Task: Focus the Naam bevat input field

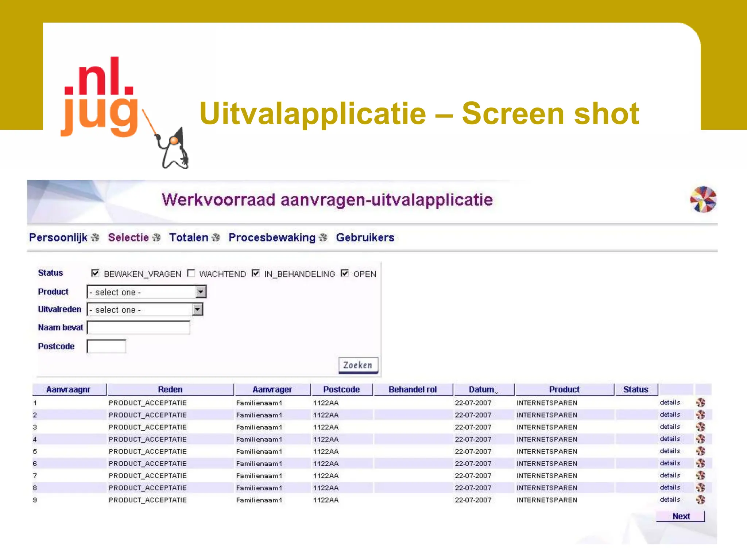Action: [x=138, y=327]
